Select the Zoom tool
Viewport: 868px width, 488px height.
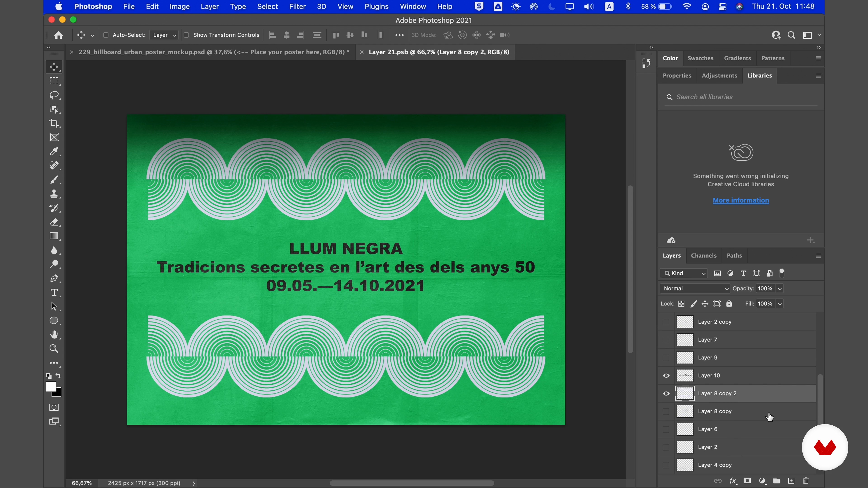click(54, 349)
